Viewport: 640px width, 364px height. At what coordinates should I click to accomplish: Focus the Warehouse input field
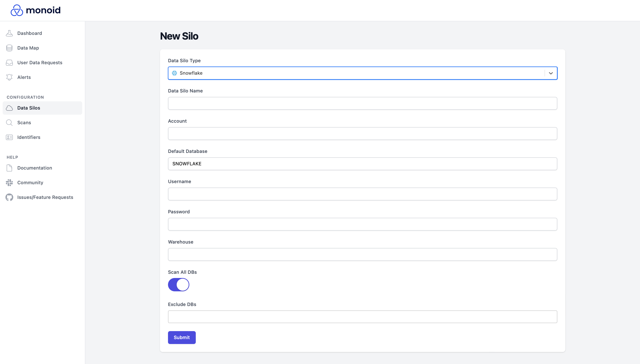click(362, 254)
